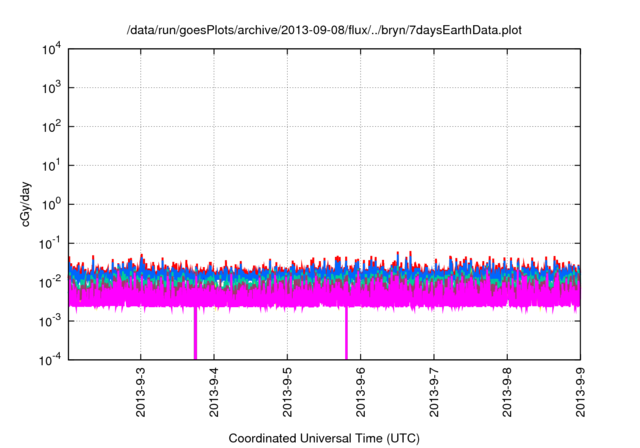
Task: Click the magenta dropout spike before 2013-9-4
Action: pyautogui.click(x=196, y=333)
